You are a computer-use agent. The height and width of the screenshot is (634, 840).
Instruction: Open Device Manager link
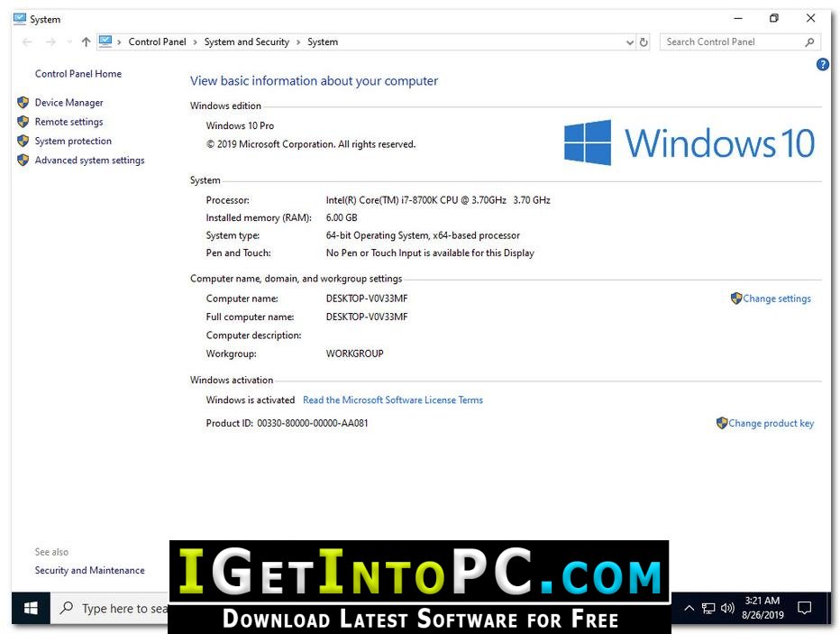pyautogui.click(x=69, y=103)
